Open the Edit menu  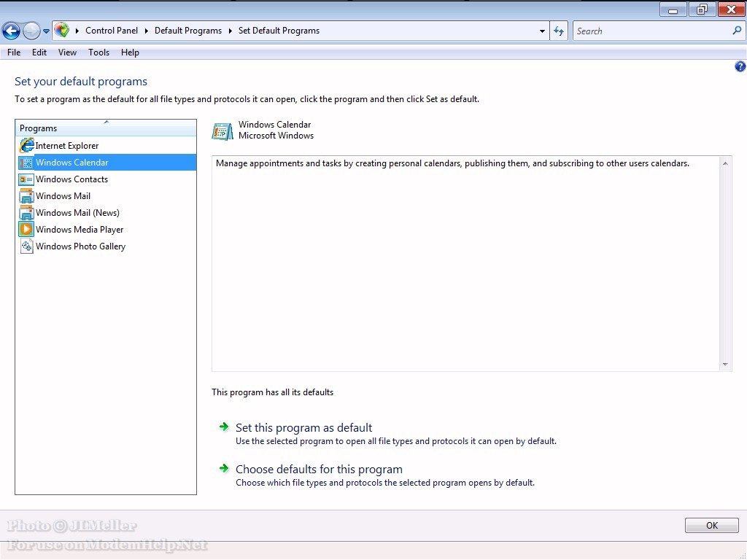(x=39, y=52)
